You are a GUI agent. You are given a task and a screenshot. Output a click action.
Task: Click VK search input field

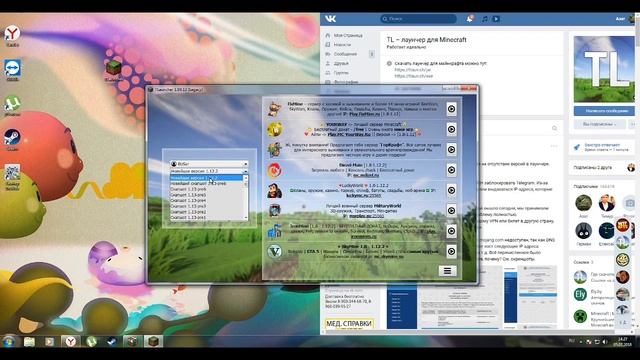[418, 19]
